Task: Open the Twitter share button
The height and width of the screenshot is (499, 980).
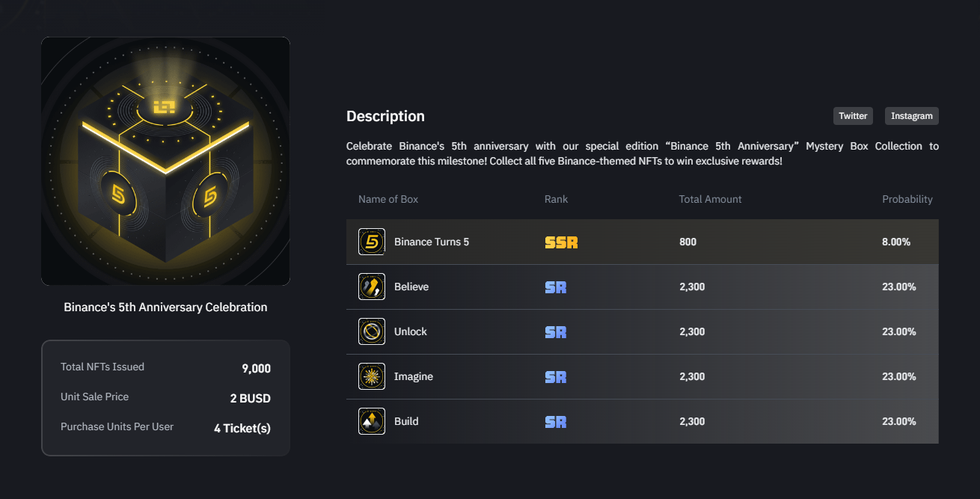Action: point(852,116)
